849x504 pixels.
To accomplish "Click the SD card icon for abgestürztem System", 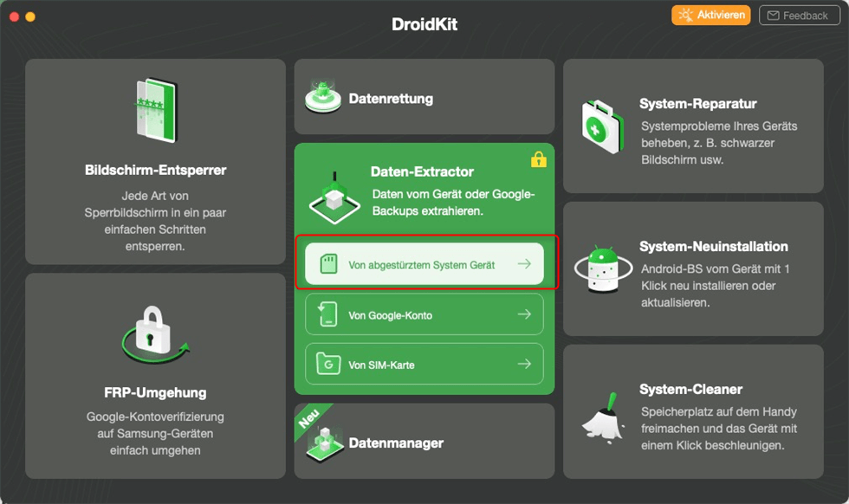I will 328,263.
